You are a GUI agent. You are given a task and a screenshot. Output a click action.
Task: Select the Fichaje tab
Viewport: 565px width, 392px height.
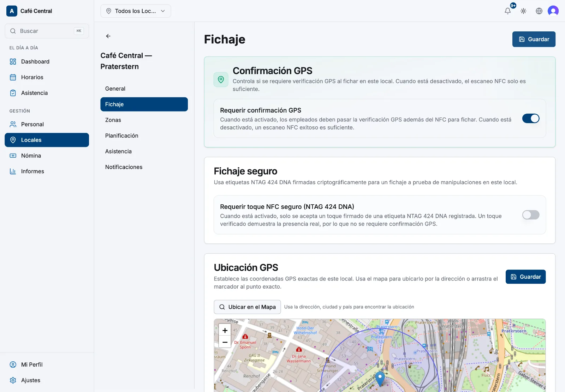(x=144, y=104)
